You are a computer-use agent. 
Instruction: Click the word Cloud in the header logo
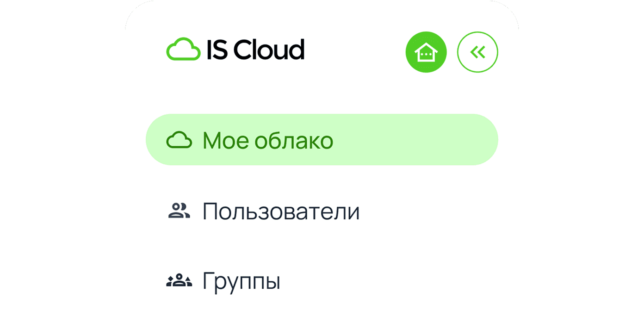pos(269,50)
